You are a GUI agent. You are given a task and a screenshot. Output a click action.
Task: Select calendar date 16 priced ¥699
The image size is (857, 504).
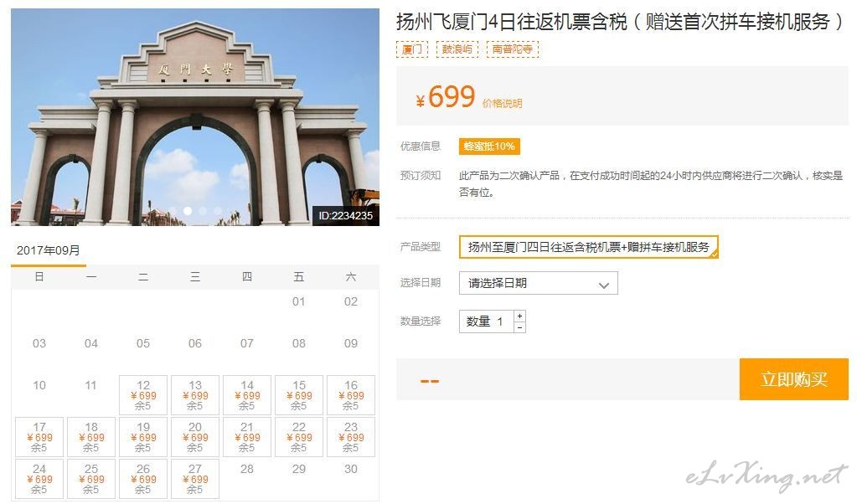[x=351, y=395]
